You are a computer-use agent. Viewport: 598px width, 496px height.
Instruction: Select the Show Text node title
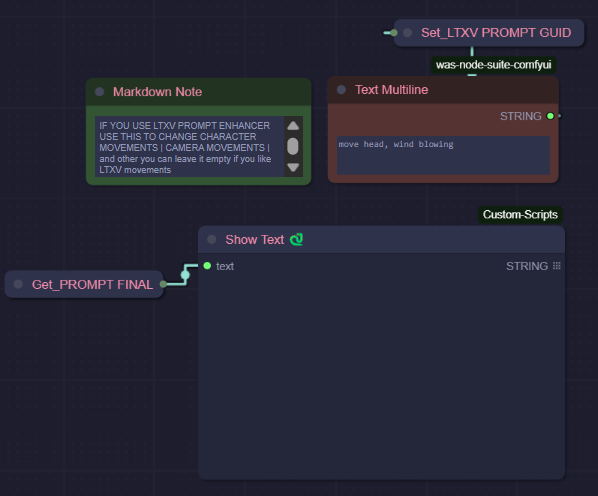pyautogui.click(x=255, y=239)
